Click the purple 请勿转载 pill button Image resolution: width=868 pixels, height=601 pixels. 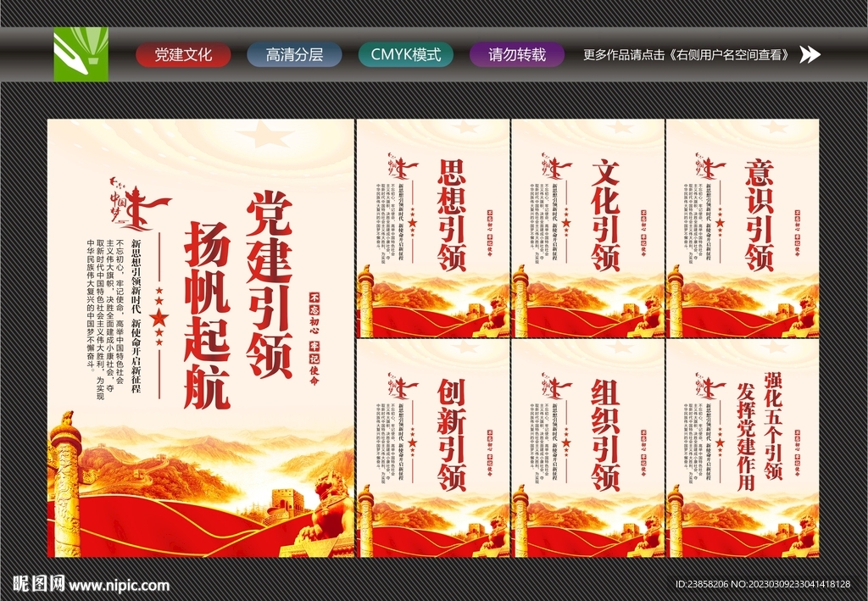[x=517, y=55]
